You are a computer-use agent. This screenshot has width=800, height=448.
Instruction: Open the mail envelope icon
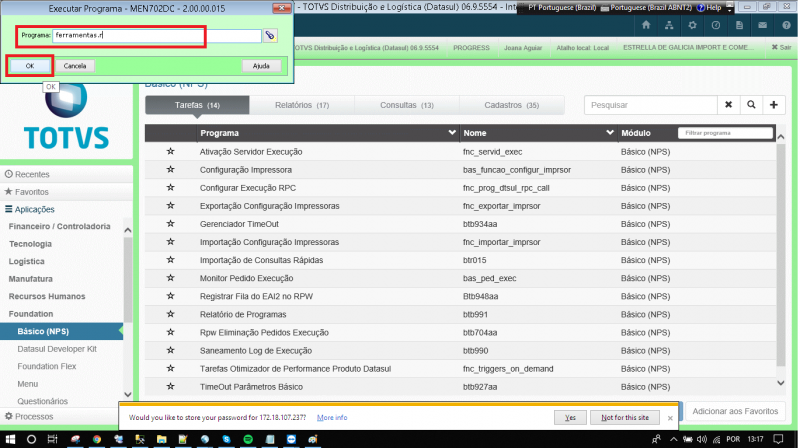pos(762,25)
